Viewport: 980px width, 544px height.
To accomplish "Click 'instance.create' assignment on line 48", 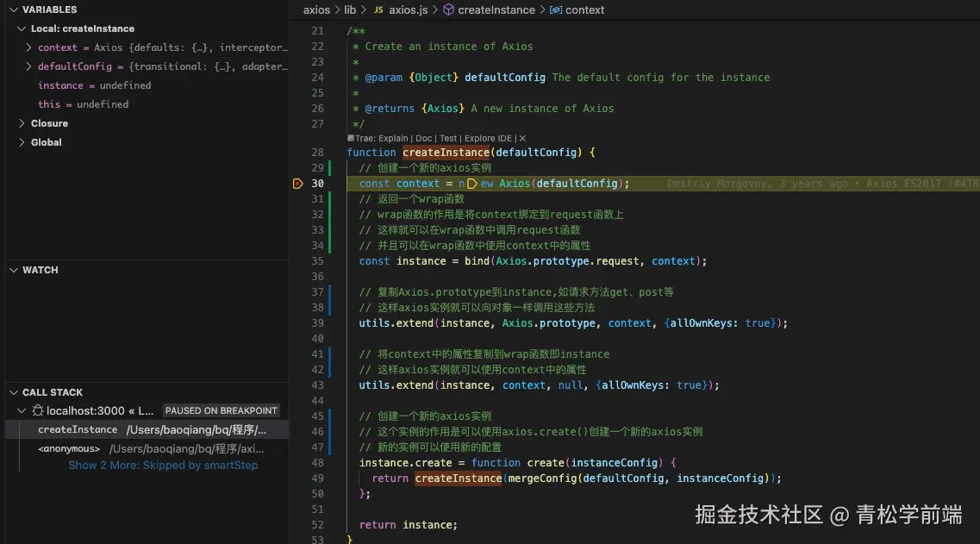I will 406,463.
